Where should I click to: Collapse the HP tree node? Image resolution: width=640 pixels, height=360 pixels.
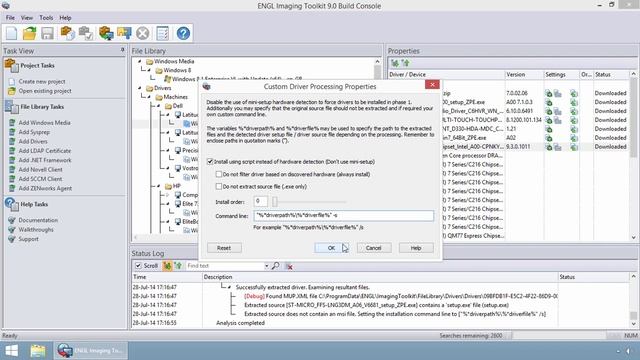click(158, 186)
